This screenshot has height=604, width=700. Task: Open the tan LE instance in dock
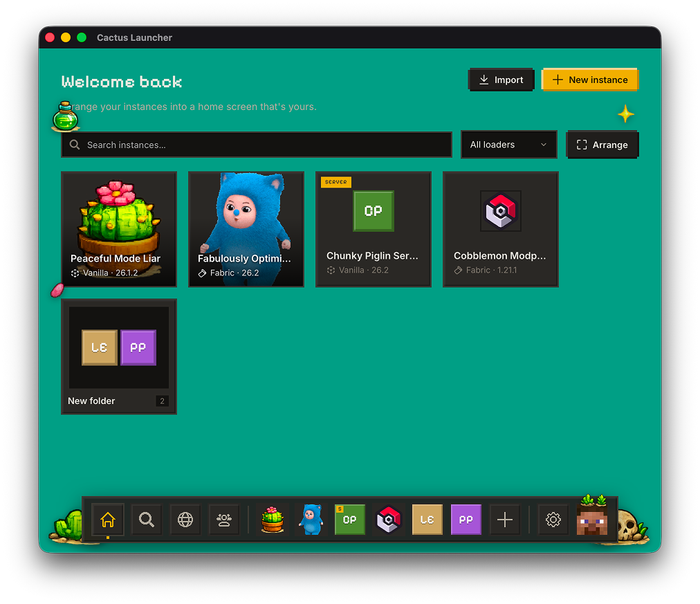[x=427, y=520]
